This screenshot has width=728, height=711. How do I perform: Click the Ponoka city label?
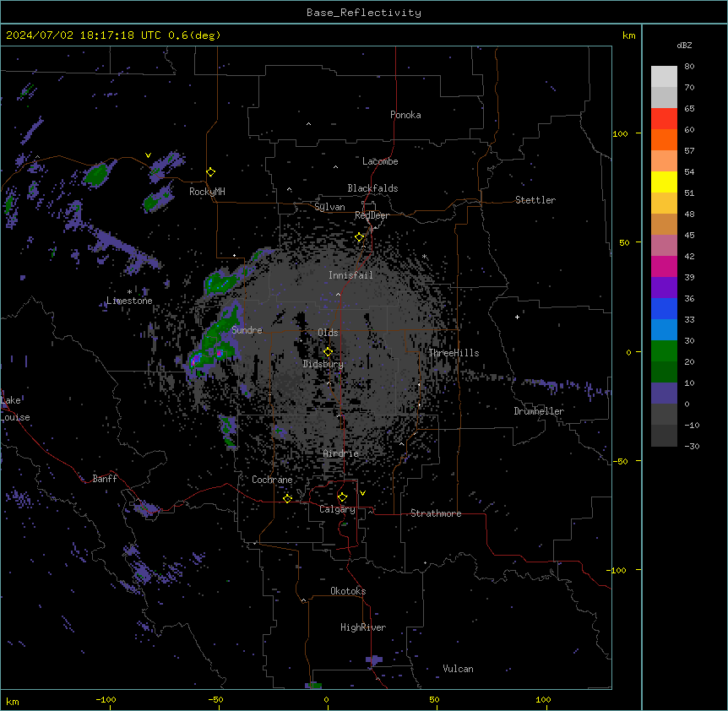(405, 115)
